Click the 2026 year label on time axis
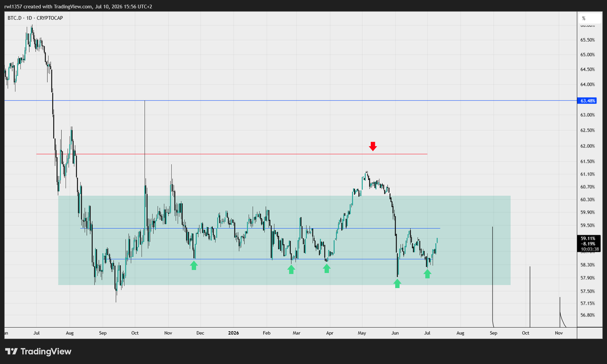Viewport: 607px width, 364px height. (233, 333)
